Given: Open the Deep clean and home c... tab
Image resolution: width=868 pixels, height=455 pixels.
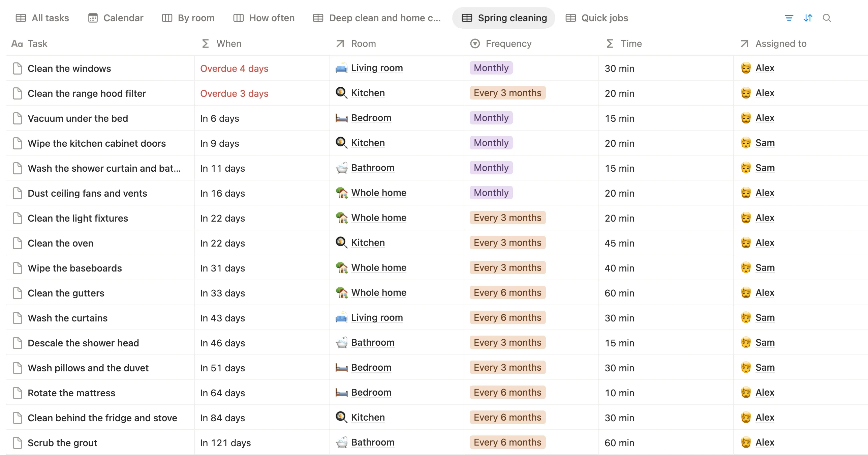Looking at the screenshot, I should click(x=377, y=18).
